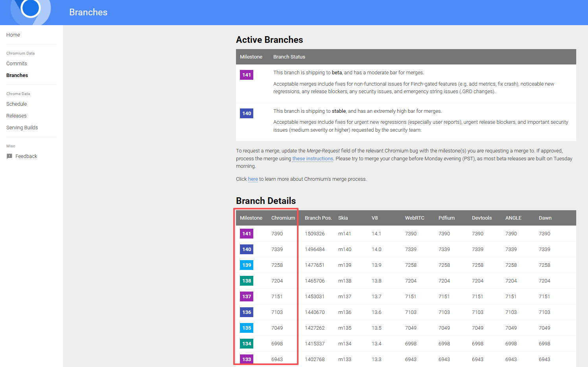
Task: Open the Releases page
Action: tap(16, 116)
